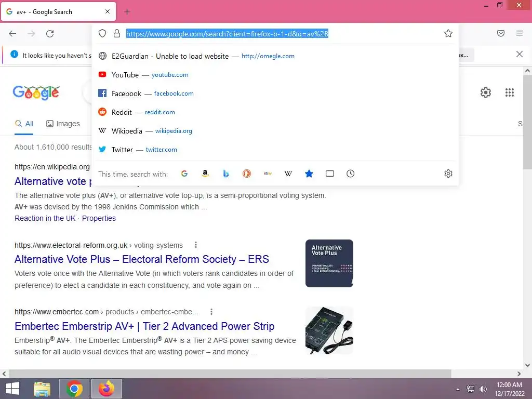
Task: Click the selected URL in address bar
Action: click(228, 34)
